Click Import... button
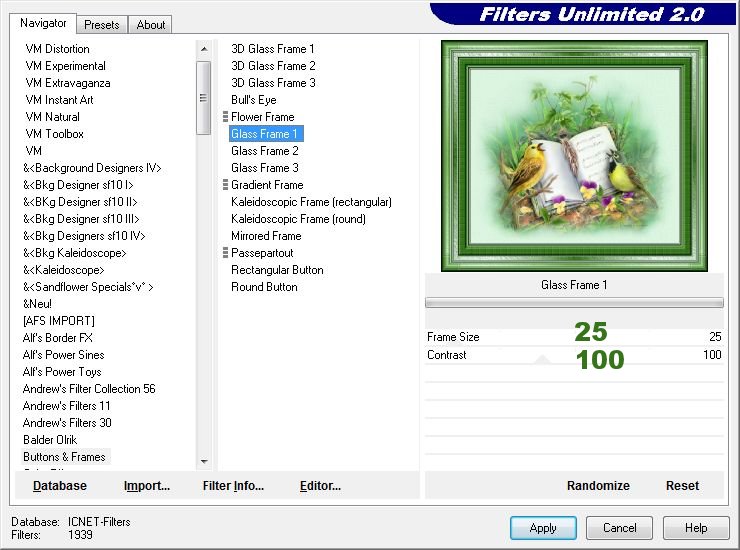 click(x=147, y=485)
